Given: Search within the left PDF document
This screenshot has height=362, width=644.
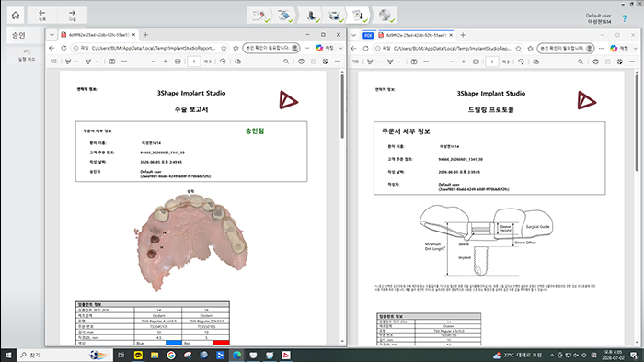Looking at the screenshot, I should click(x=286, y=62).
